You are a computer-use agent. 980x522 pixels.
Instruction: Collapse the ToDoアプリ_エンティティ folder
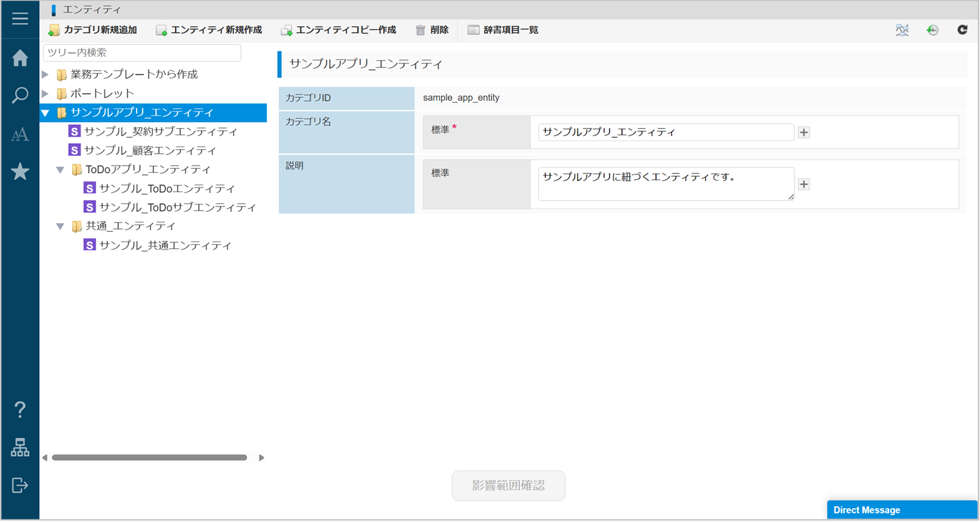[60, 170]
